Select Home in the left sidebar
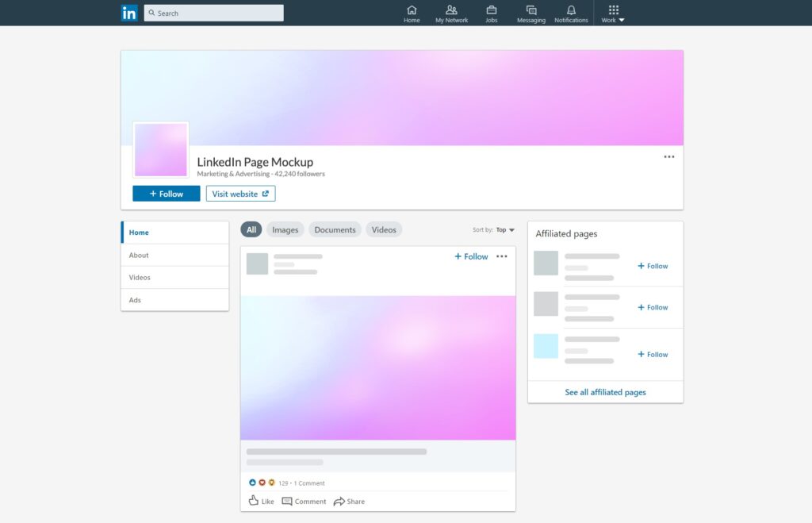The image size is (812, 523). click(x=175, y=233)
